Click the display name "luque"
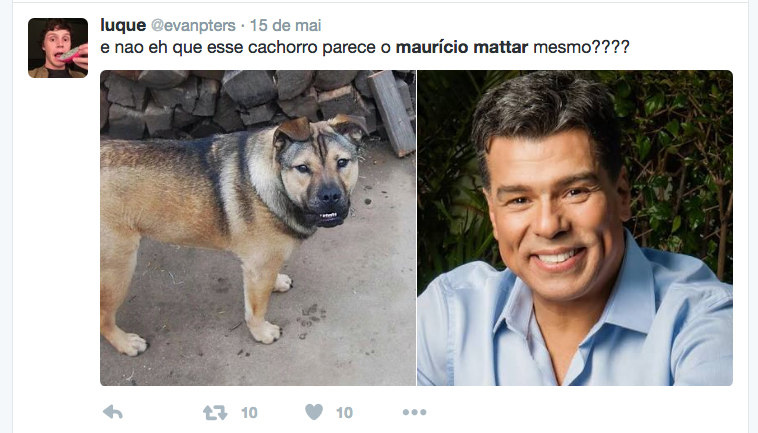Image resolution: width=758 pixels, height=433 pixels. pos(123,25)
